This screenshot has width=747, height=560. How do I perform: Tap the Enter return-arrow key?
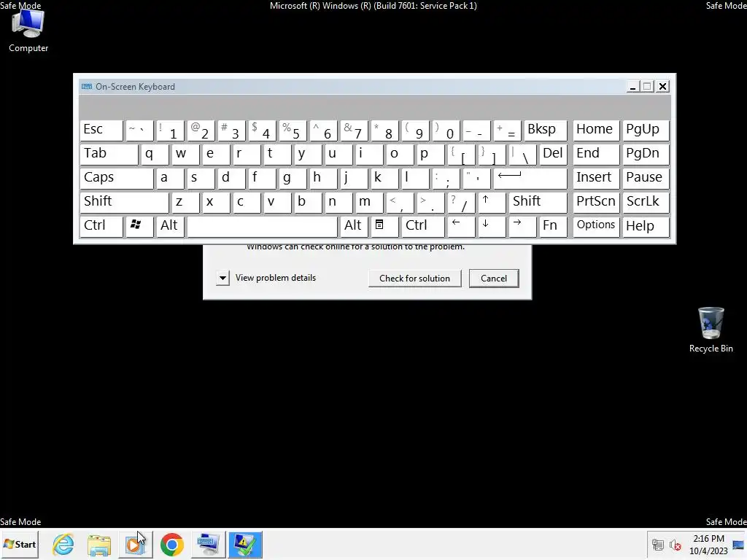pyautogui.click(x=530, y=178)
